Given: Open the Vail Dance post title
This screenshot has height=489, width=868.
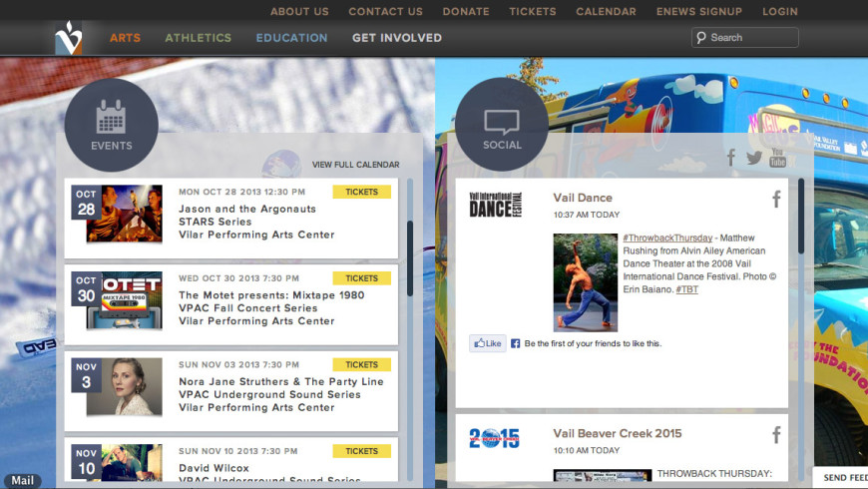Looking at the screenshot, I should tap(583, 198).
